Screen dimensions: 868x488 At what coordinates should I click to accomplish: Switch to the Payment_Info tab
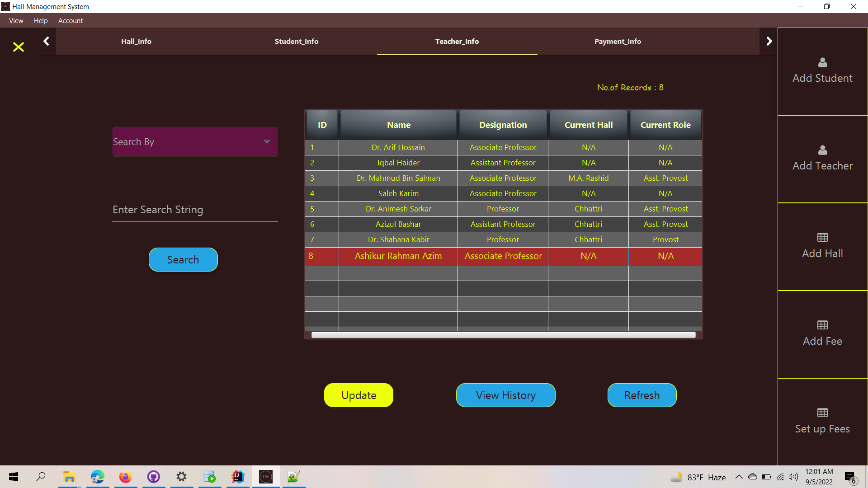coord(618,41)
